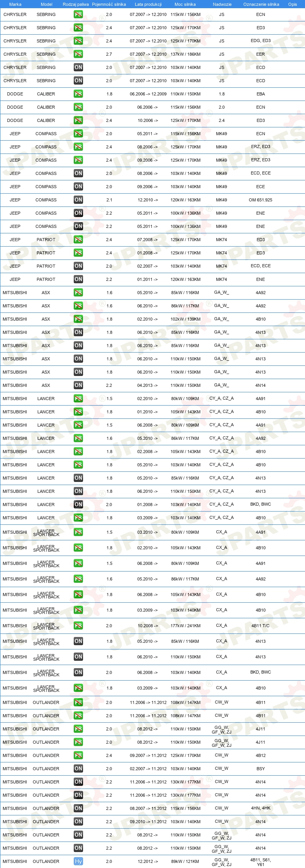Click petrol icon in Jeep Compass 2.0 ECN row
Viewport: 305px width, 868px height.
[78, 134]
